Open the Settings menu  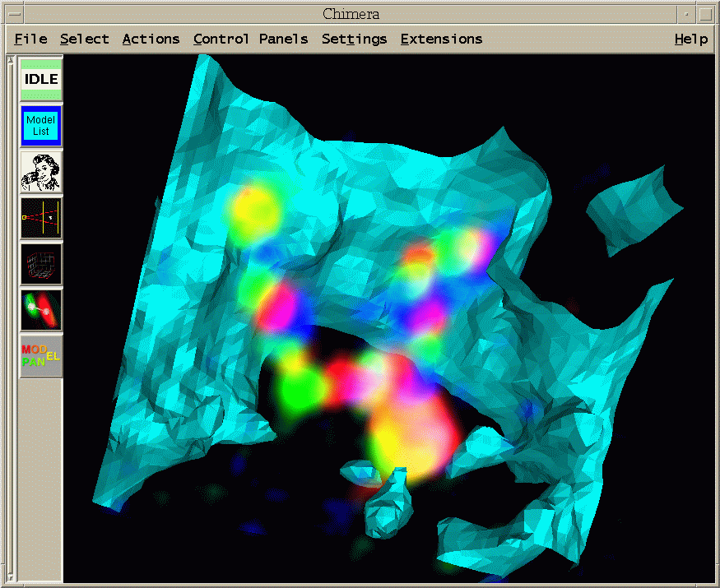tap(354, 39)
